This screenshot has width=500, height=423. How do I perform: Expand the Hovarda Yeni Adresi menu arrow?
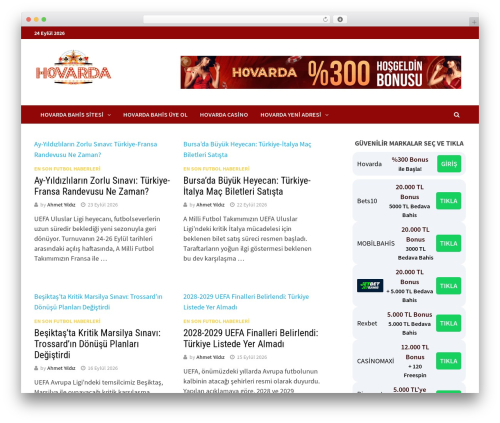327,115
